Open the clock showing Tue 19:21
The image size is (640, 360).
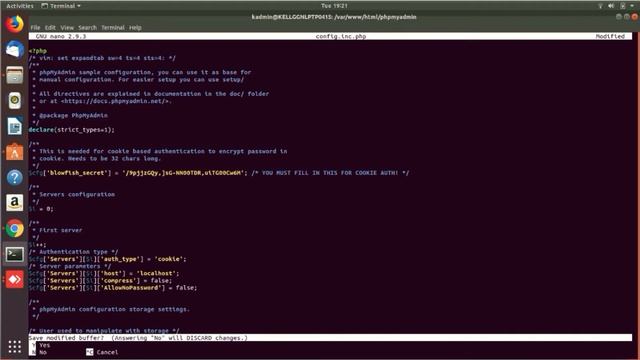(x=334, y=6)
